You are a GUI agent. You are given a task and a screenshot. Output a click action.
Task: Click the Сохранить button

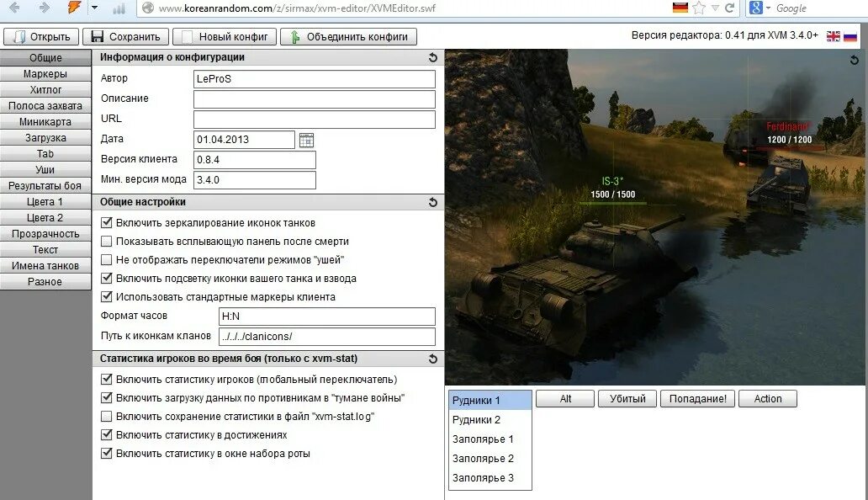125,37
